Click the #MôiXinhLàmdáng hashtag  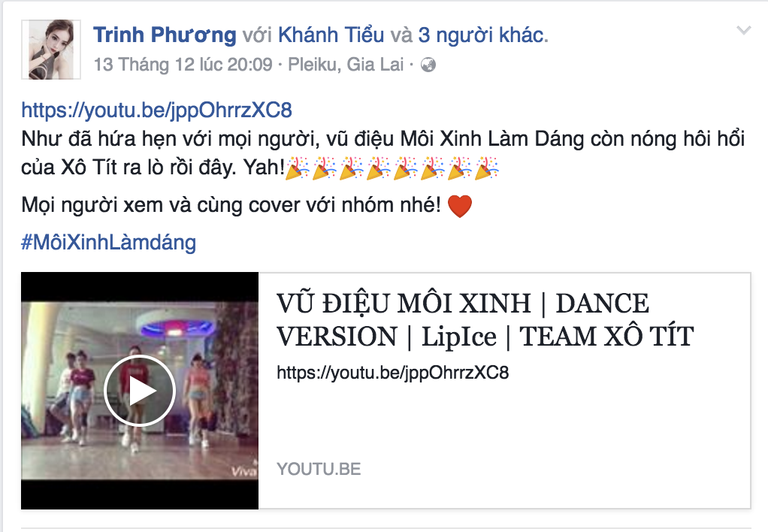[x=109, y=243]
